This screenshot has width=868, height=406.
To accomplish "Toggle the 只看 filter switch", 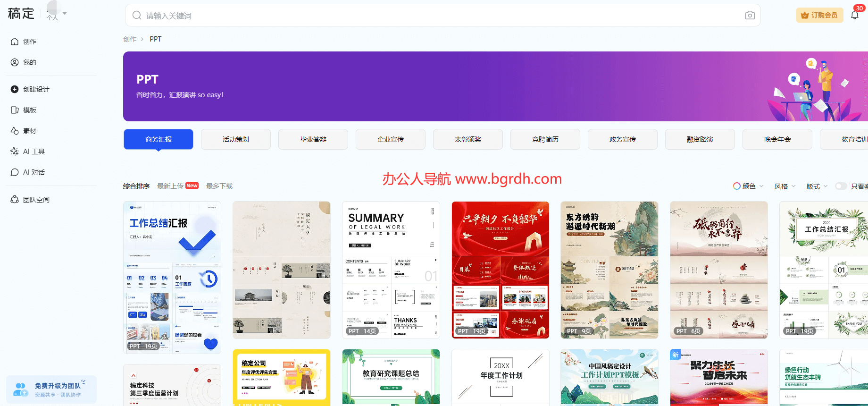I will click(841, 186).
